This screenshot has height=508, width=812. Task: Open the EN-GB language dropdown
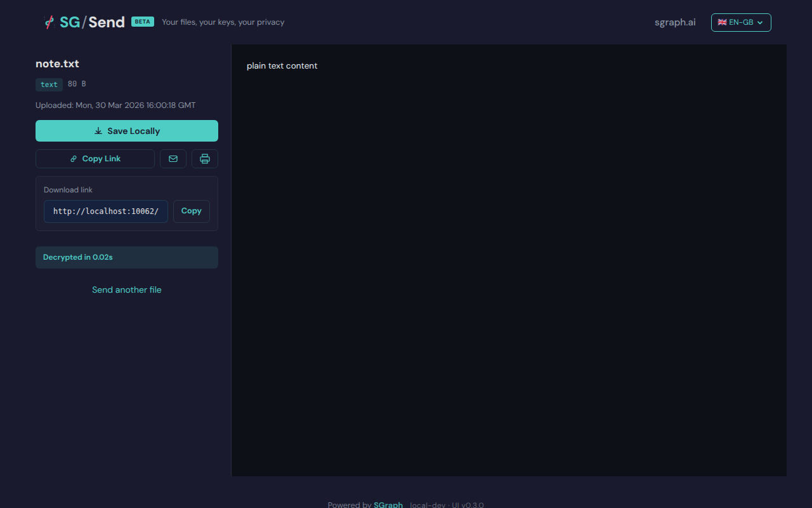[741, 22]
